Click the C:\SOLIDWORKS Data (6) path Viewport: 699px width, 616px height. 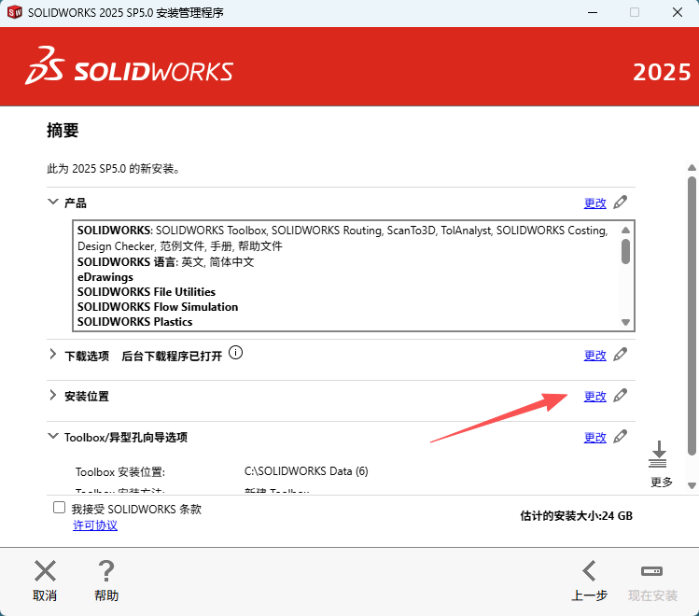coord(306,471)
